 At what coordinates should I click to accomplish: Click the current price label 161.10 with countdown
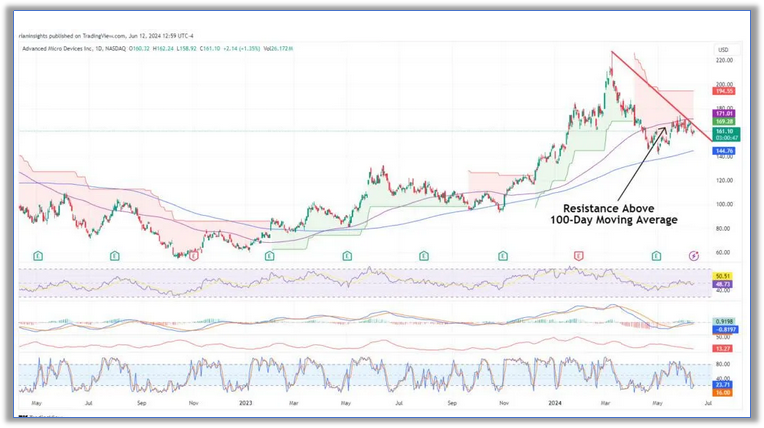[x=726, y=135]
